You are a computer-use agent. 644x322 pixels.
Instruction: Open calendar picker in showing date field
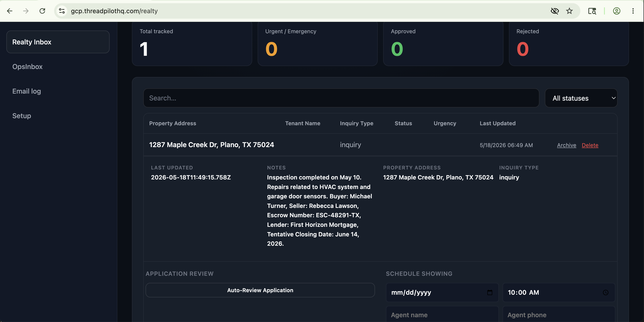pyautogui.click(x=490, y=292)
